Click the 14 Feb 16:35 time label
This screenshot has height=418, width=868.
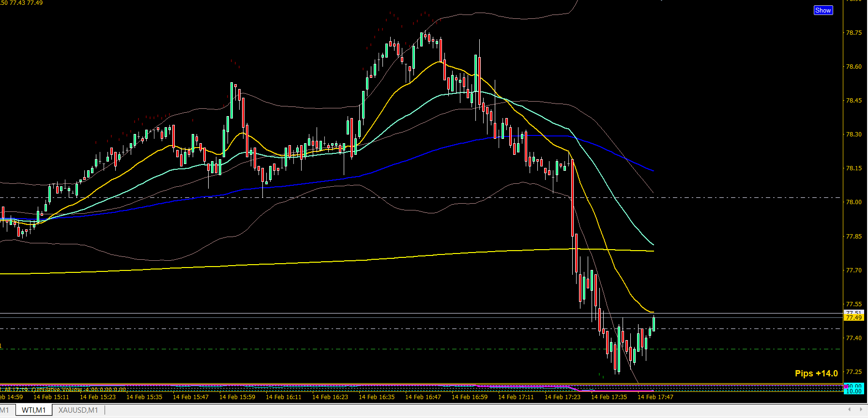(377, 397)
